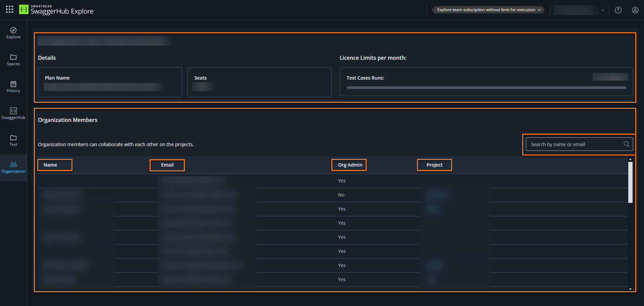Click the Org Admin column header

coord(349,165)
